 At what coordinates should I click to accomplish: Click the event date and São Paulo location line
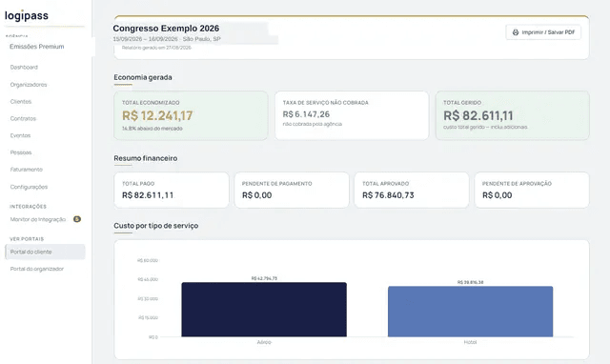pos(167,39)
